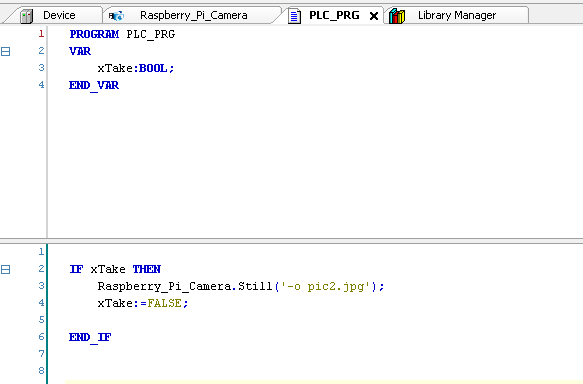Click the END_VAR keyword

94,85
